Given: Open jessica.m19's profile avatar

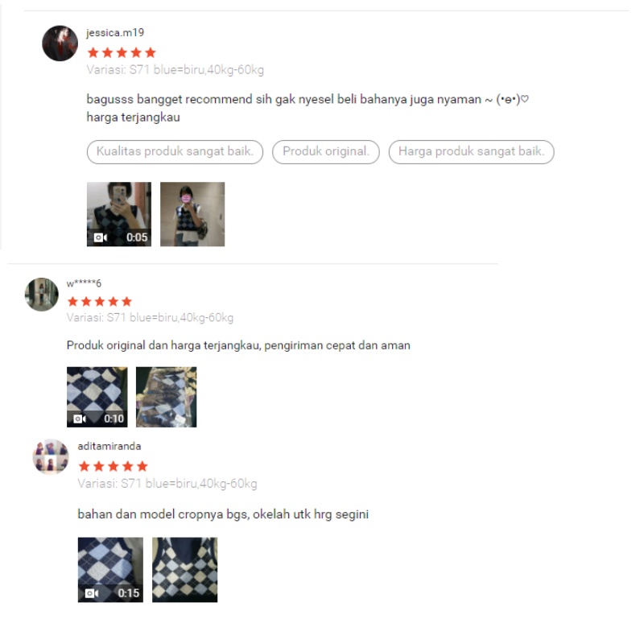Looking at the screenshot, I should click(60, 43).
